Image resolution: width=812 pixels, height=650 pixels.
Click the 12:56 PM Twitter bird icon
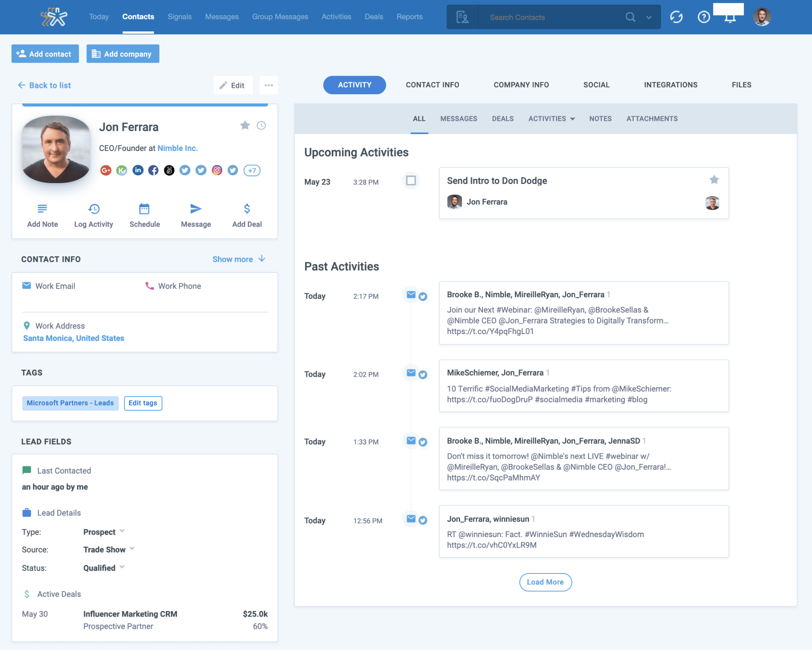(x=423, y=520)
